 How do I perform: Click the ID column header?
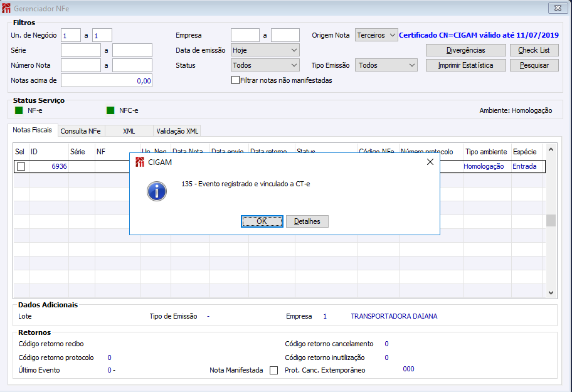tap(49, 152)
